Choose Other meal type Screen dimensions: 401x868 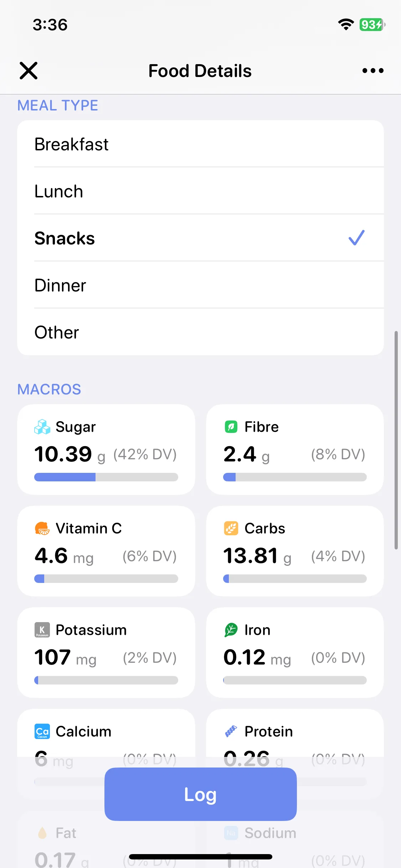(200, 332)
